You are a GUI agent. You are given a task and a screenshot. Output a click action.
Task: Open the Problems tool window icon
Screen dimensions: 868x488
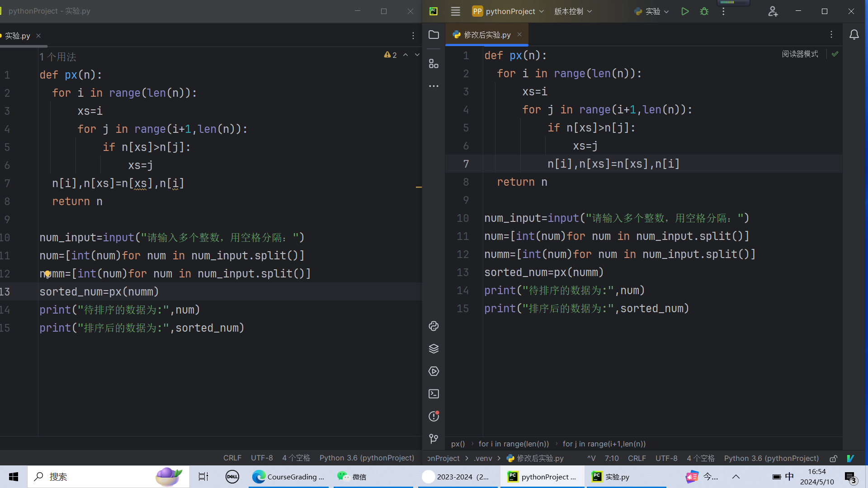pos(434,417)
